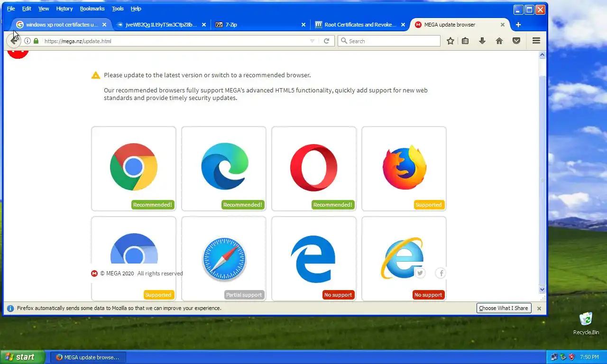Image resolution: width=607 pixels, height=364 pixels.
Task: Open the View menu
Action: pos(44,9)
